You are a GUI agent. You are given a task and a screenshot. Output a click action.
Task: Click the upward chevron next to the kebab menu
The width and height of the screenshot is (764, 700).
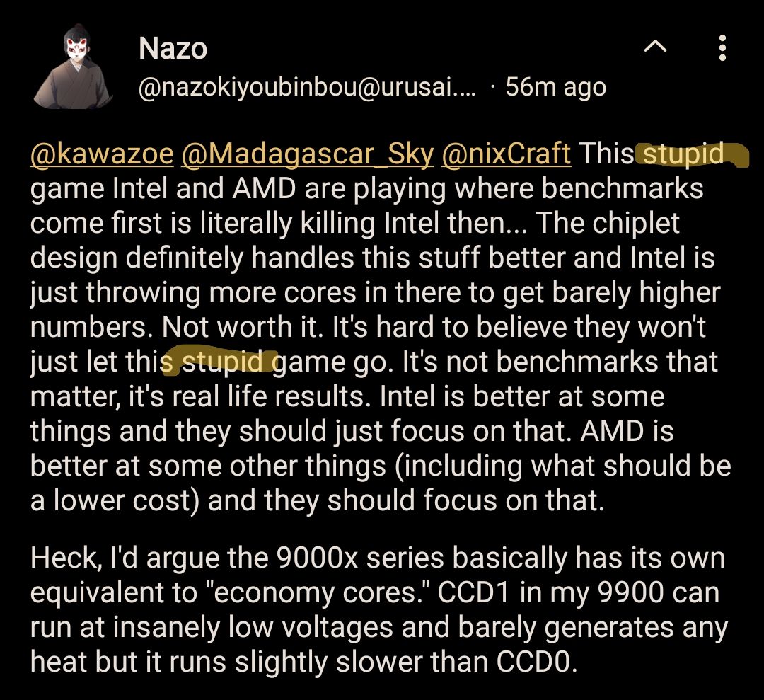pyautogui.click(x=656, y=46)
